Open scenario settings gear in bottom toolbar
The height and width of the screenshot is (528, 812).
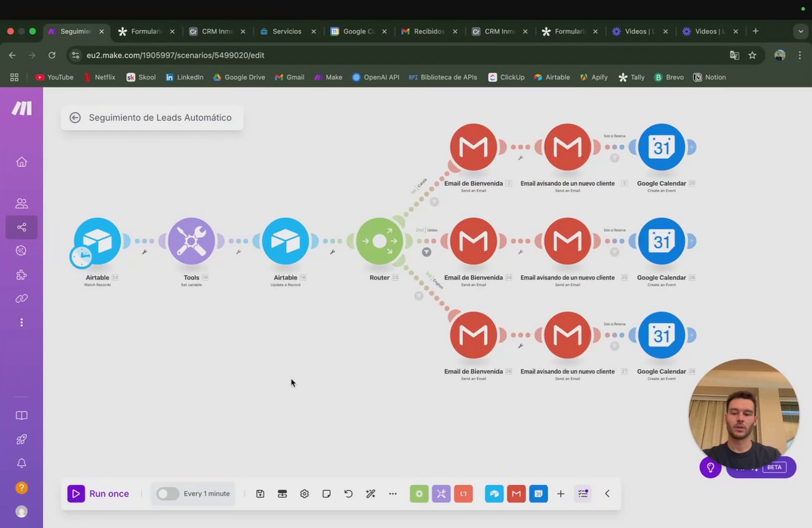coord(304,494)
